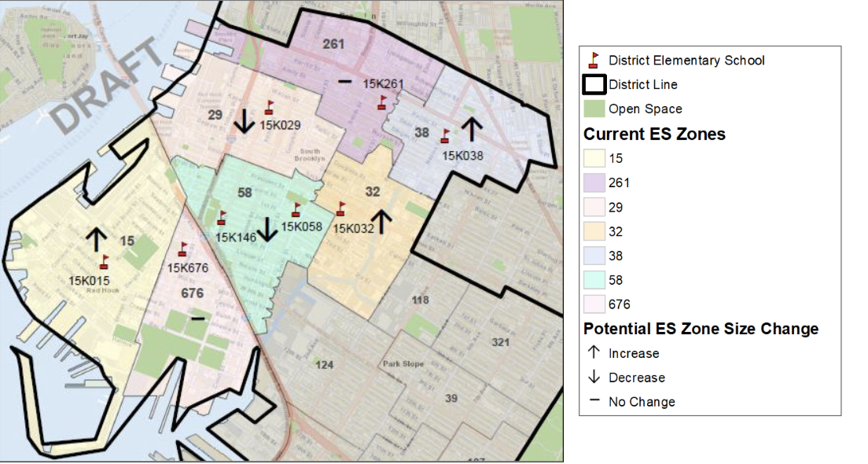This screenshot has height=464, width=868.
Task: Click the Increase arrow in the legend
Action: [x=594, y=353]
